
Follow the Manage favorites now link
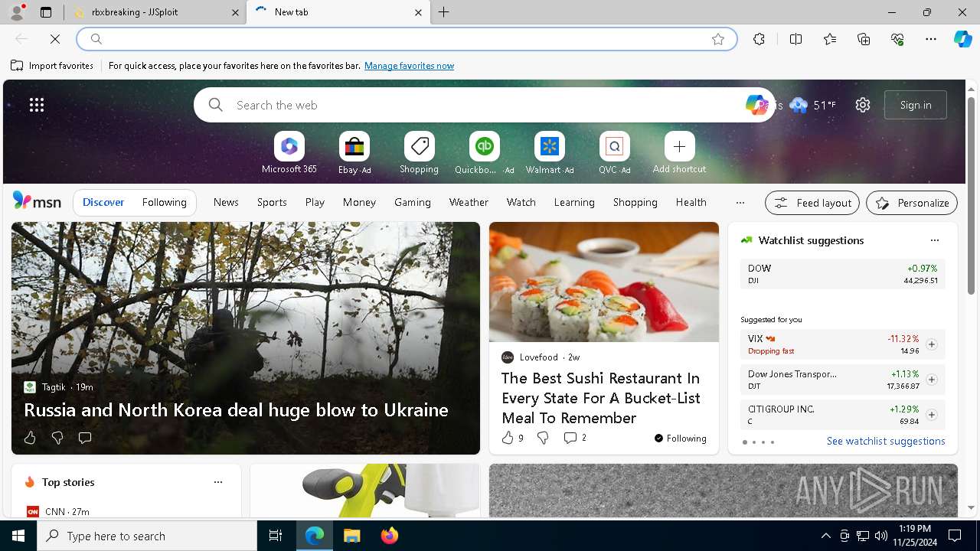click(x=409, y=66)
